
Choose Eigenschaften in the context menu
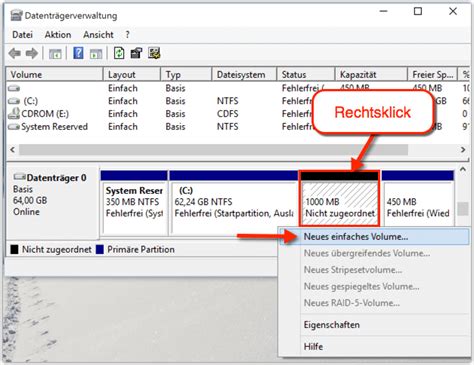tap(373, 325)
